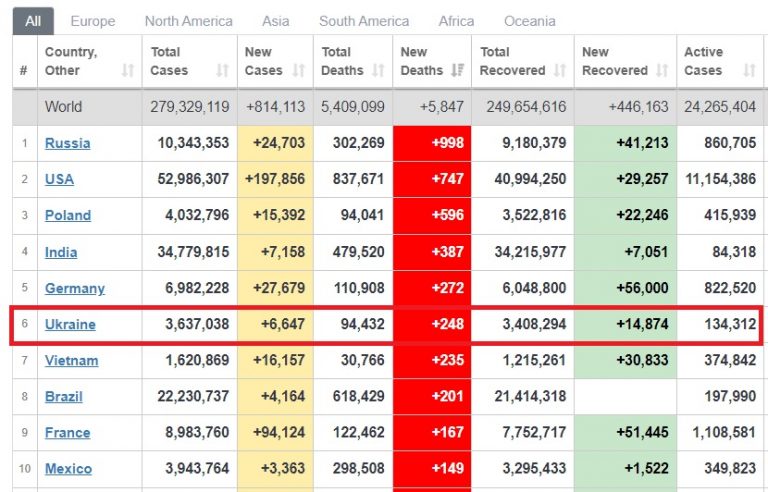Click Russia new recovered +41,213
Screen dimensions: 768x492
[x=642, y=143]
